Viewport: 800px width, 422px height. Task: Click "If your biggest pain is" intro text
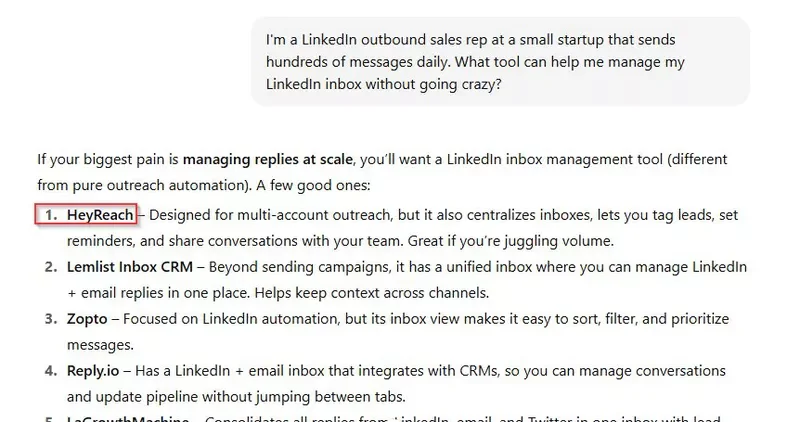coord(108,159)
